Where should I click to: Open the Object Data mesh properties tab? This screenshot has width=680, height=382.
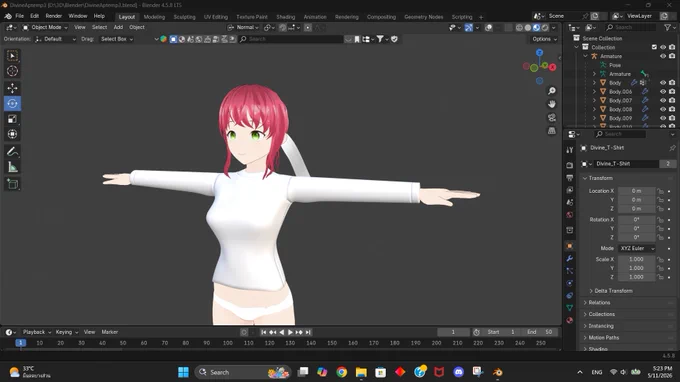point(570,308)
